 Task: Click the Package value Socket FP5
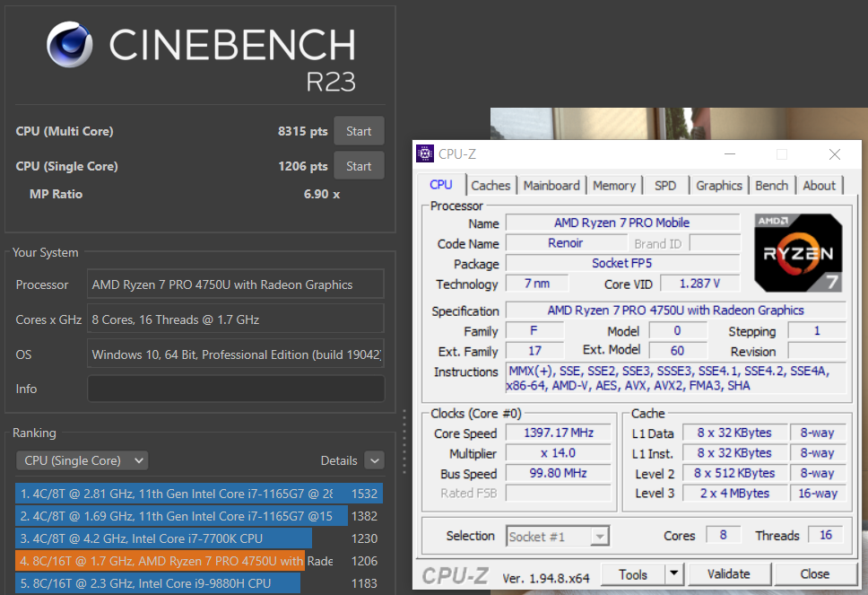622,263
